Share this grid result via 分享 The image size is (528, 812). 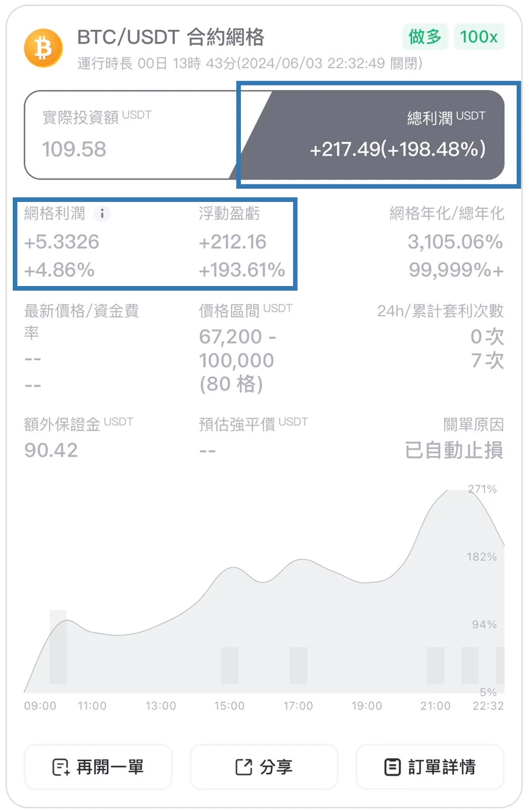pyautogui.click(x=264, y=767)
